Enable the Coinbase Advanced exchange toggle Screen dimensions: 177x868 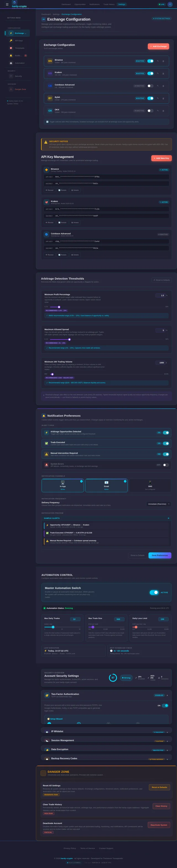tap(150, 86)
